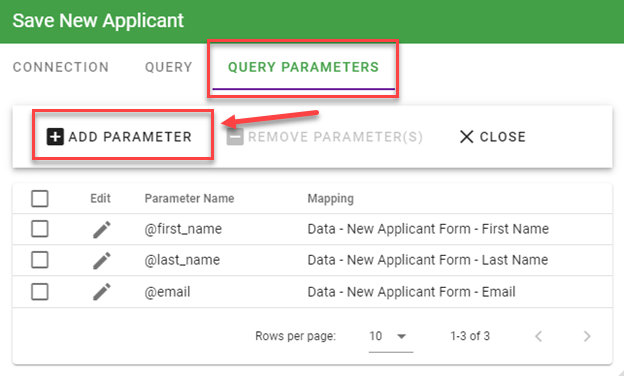Click the X icon next to Close
The height and width of the screenshot is (376, 624).
pos(466,137)
